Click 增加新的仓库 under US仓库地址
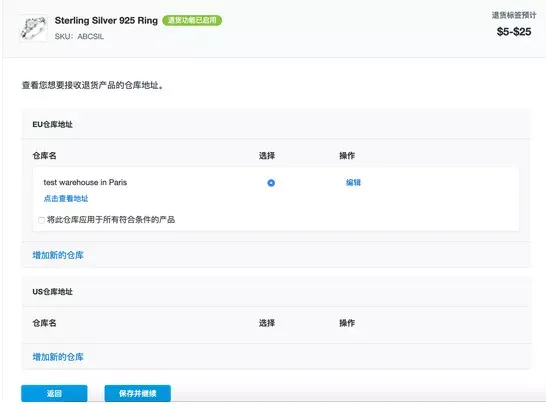The height and width of the screenshot is (411, 546). (58, 357)
